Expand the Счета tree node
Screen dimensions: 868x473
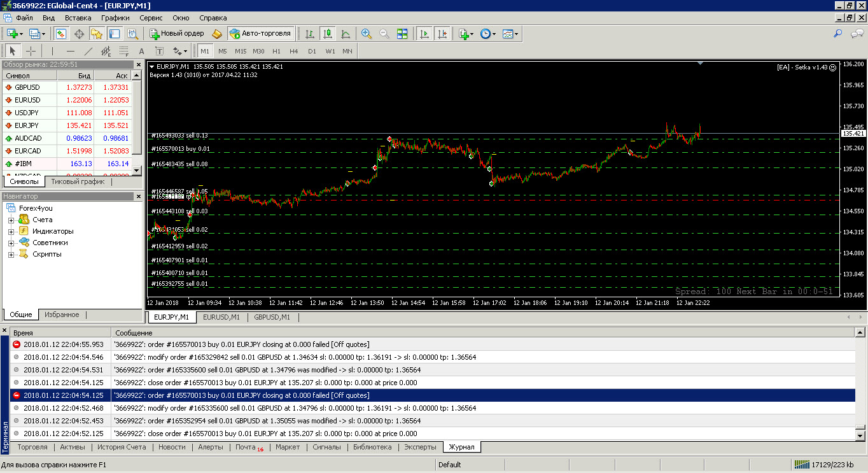click(x=11, y=220)
